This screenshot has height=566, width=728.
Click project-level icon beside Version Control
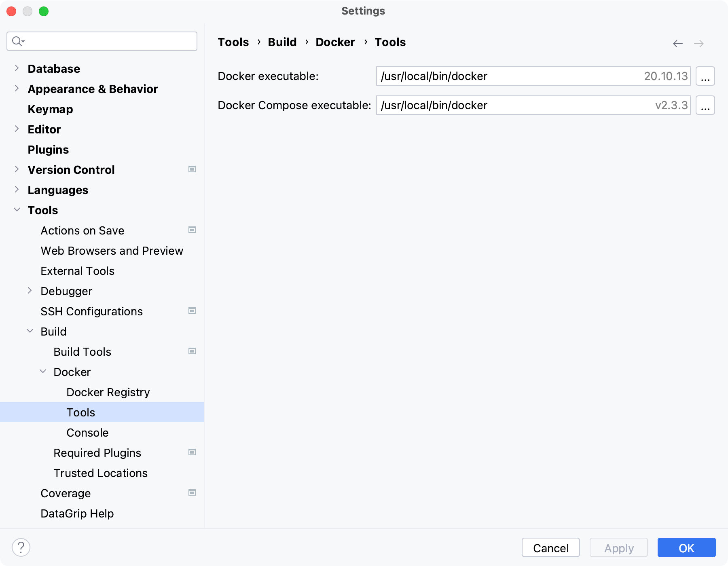coord(192,169)
